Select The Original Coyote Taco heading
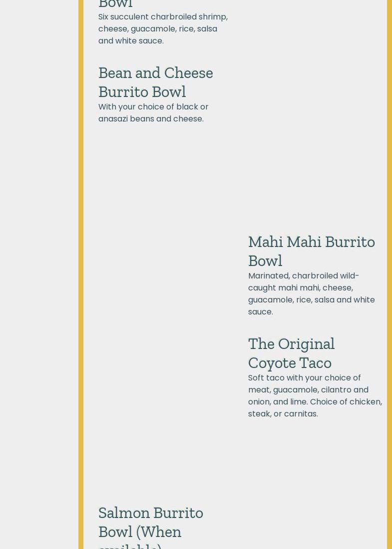Viewport: 392px width, 549px height. coord(291,353)
